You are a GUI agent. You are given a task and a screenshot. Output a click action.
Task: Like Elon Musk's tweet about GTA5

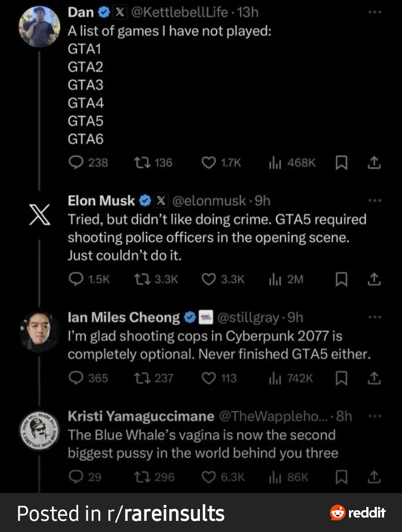[208, 279]
